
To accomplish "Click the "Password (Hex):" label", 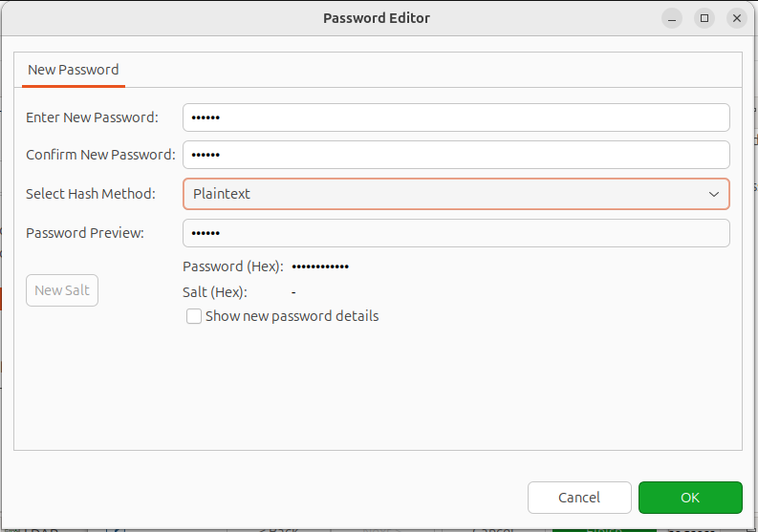I will pyautogui.click(x=232, y=266).
